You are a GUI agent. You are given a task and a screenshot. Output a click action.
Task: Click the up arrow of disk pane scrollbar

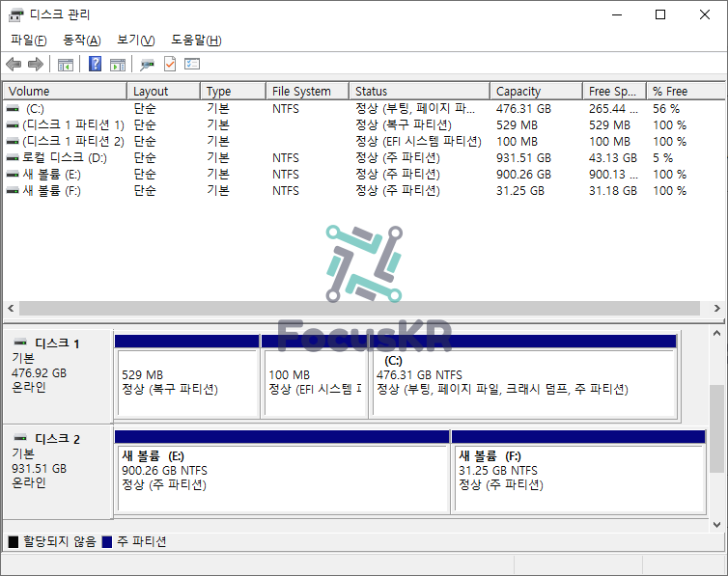click(716, 334)
